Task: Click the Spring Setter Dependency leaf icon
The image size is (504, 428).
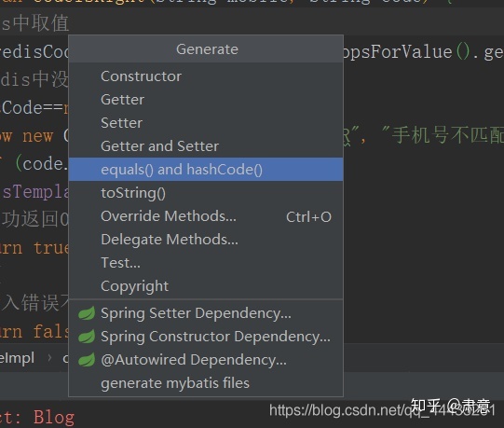Action: coord(87,313)
